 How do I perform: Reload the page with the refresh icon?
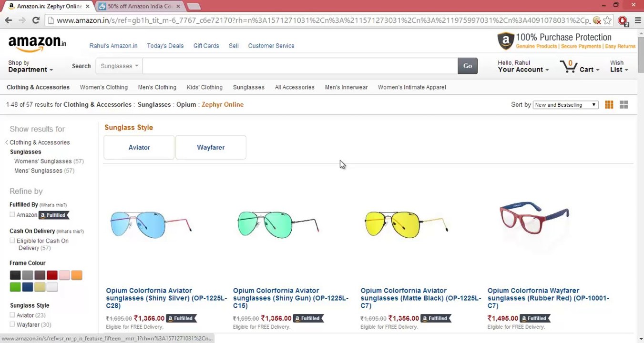point(36,20)
